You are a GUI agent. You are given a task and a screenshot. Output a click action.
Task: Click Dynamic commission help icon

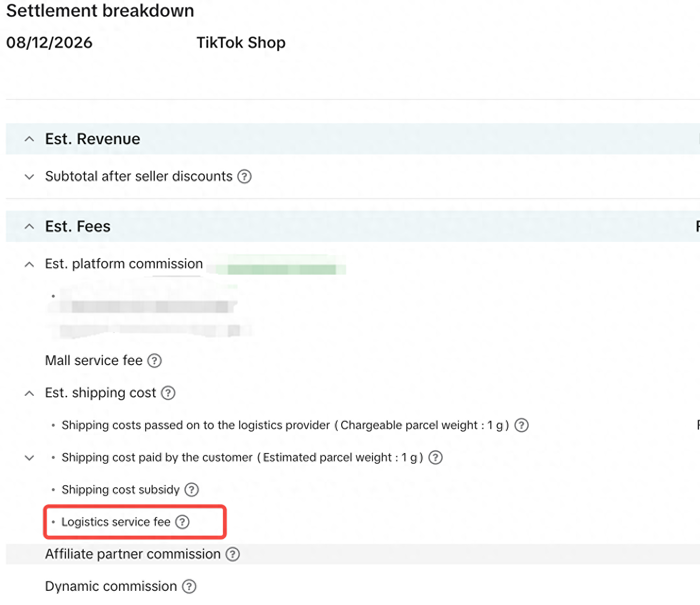pyautogui.click(x=189, y=586)
